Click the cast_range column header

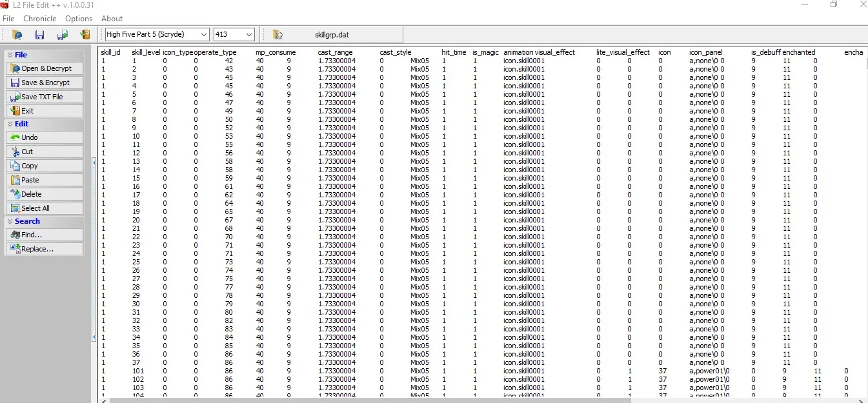point(335,52)
